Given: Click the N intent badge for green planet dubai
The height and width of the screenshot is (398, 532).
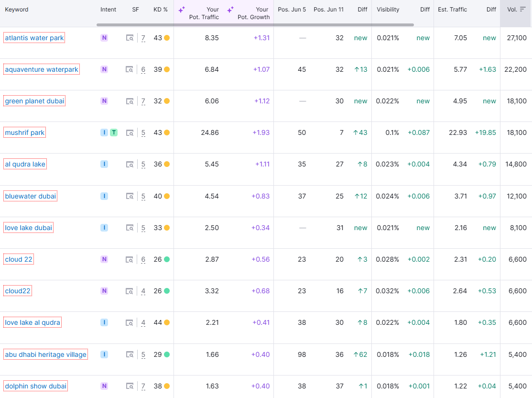Looking at the screenshot, I should (x=104, y=101).
